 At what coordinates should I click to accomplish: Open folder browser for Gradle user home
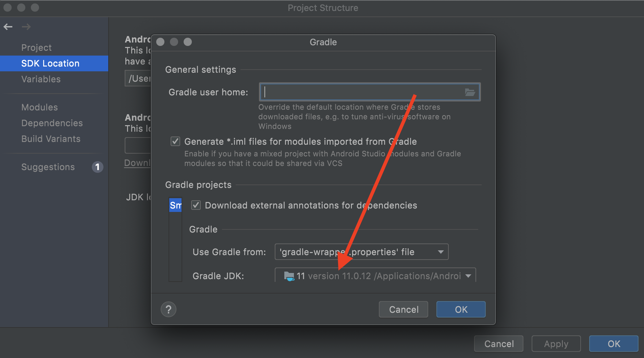[x=470, y=92]
